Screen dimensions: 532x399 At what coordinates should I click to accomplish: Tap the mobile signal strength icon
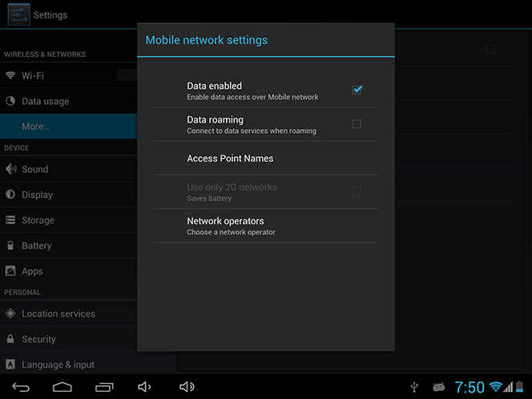(509, 387)
